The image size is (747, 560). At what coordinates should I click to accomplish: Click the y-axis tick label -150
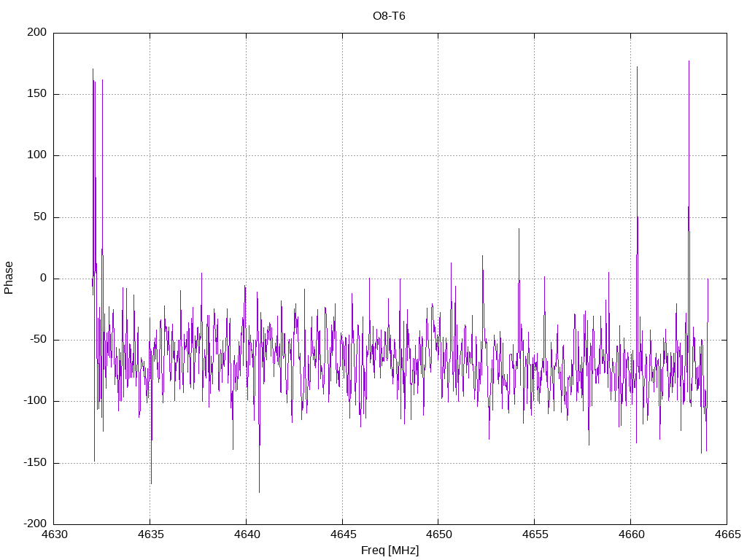click(x=35, y=462)
